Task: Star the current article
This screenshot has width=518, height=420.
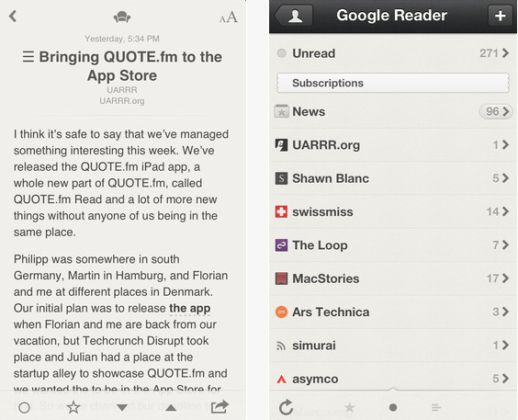Action: click(x=73, y=407)
